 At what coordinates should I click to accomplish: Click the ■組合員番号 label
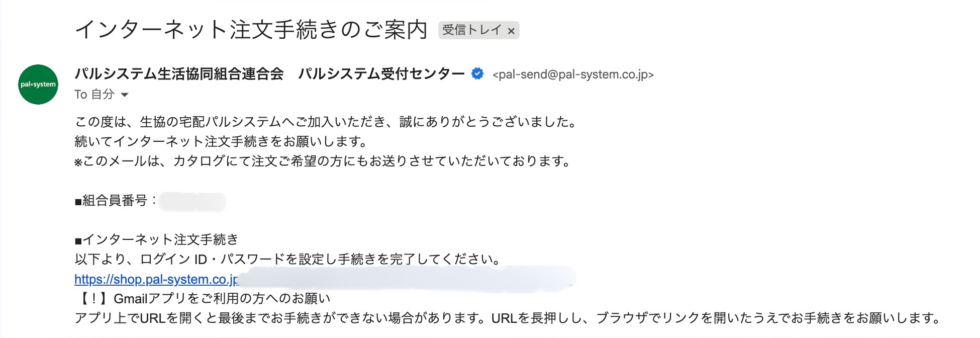[111, 201]
